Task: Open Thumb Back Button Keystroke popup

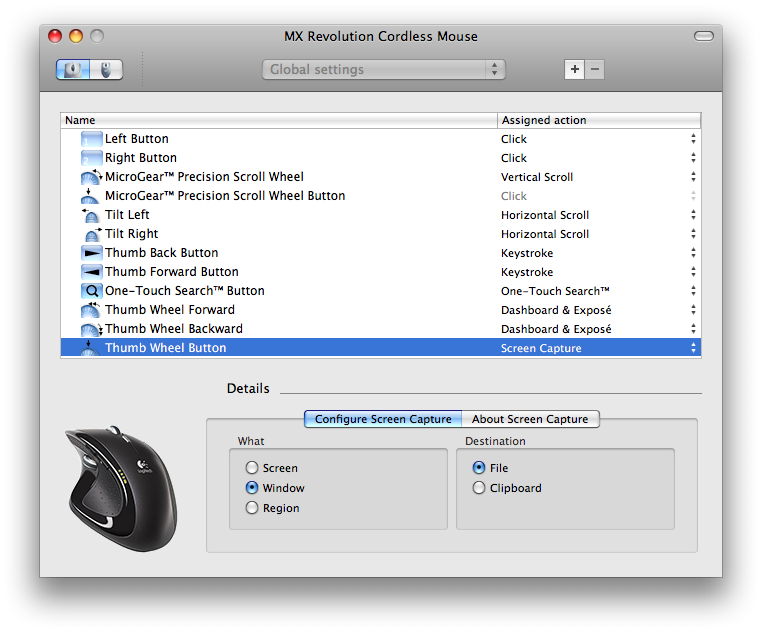Action: click(693, 253)
